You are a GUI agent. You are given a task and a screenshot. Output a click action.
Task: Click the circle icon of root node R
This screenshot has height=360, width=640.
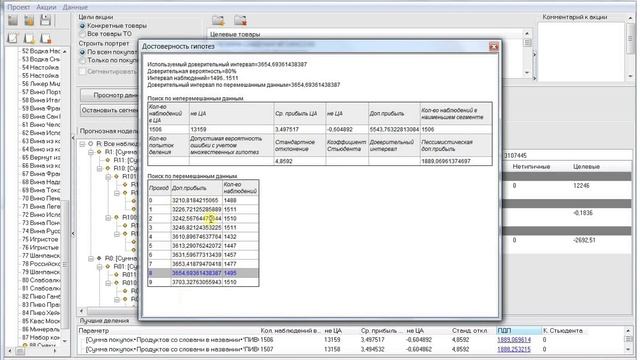click(x=91, y=144)
